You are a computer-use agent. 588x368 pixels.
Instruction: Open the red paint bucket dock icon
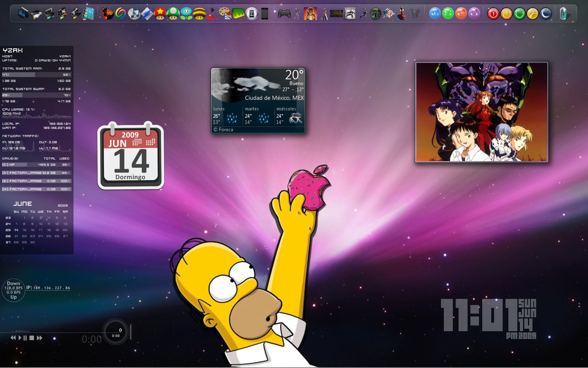coord(212,14)
